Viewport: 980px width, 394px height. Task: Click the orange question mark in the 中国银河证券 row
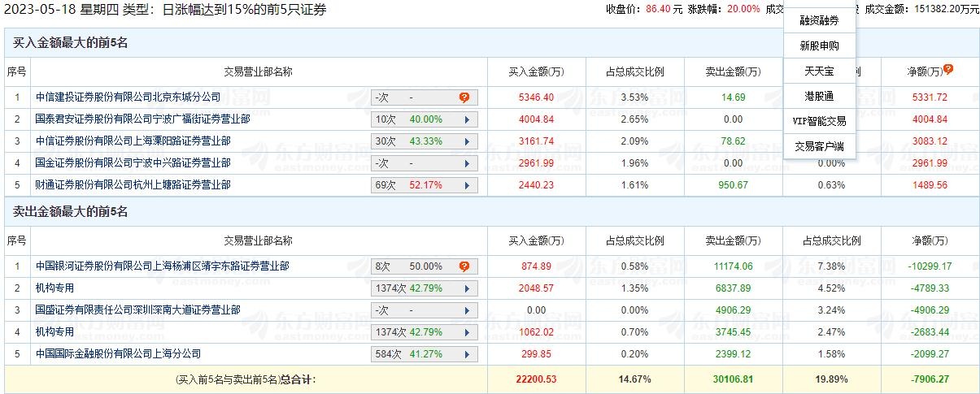pyautogui.click(x=464, y=266)
